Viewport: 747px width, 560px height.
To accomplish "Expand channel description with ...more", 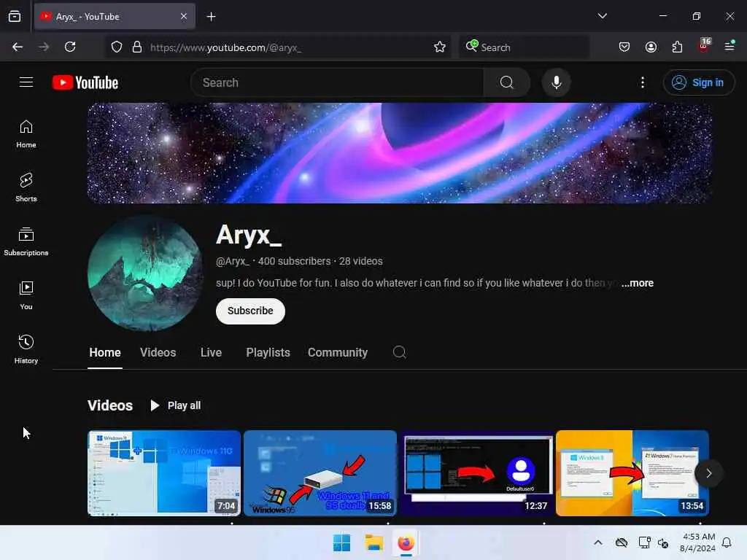I will coord(638,283).
